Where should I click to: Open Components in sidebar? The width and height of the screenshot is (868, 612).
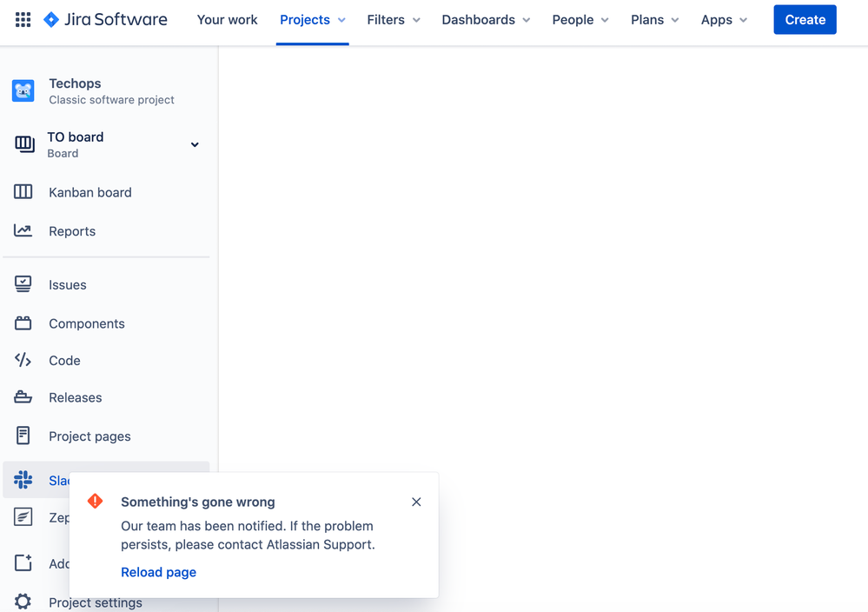[87, 323]
